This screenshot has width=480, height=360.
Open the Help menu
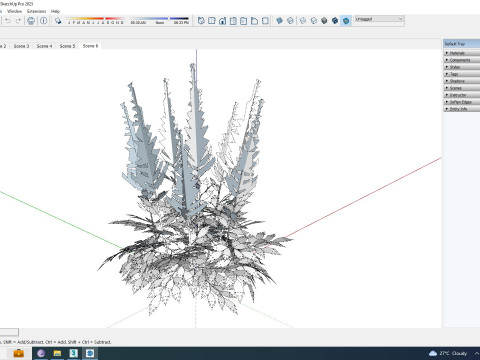[x=55, y=11]
